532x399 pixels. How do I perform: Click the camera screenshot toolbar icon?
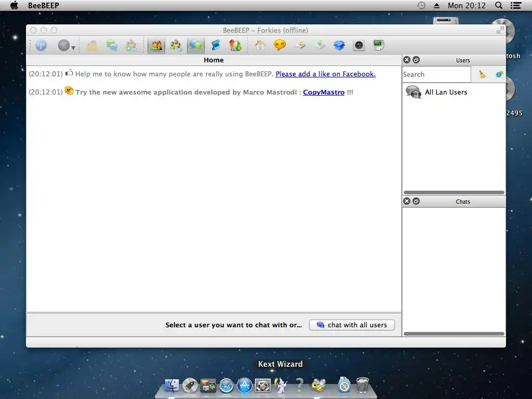pos(359,45)
